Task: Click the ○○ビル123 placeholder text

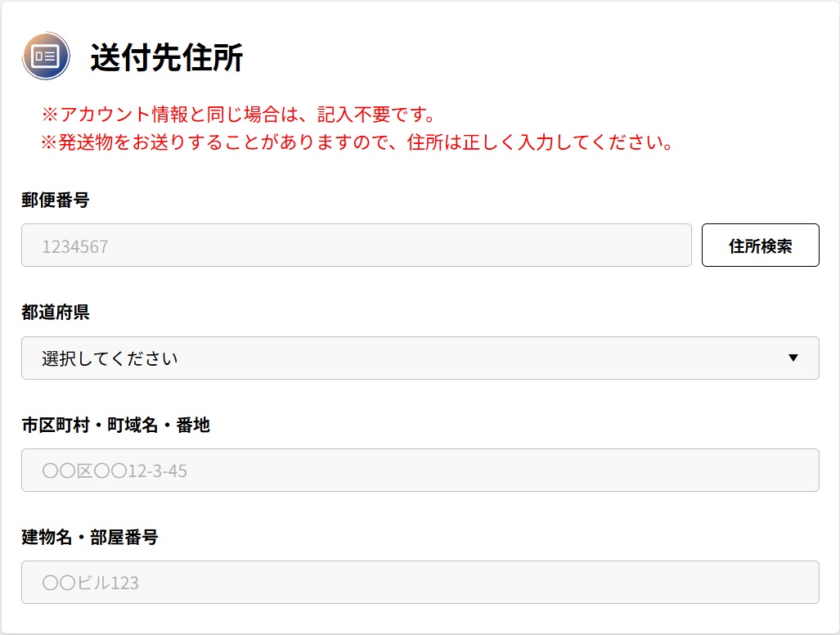Action: (x=90, y=583)
